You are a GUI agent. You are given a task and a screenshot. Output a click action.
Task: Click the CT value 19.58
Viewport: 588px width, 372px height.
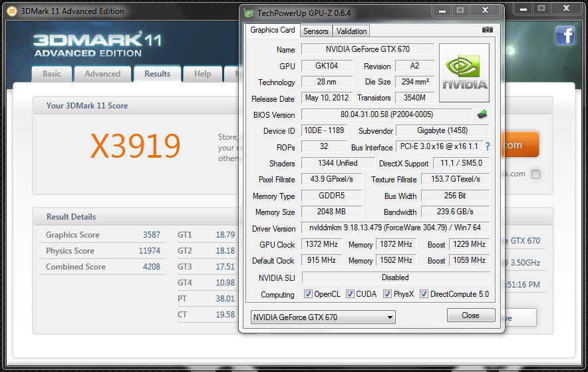click(225, 315)
